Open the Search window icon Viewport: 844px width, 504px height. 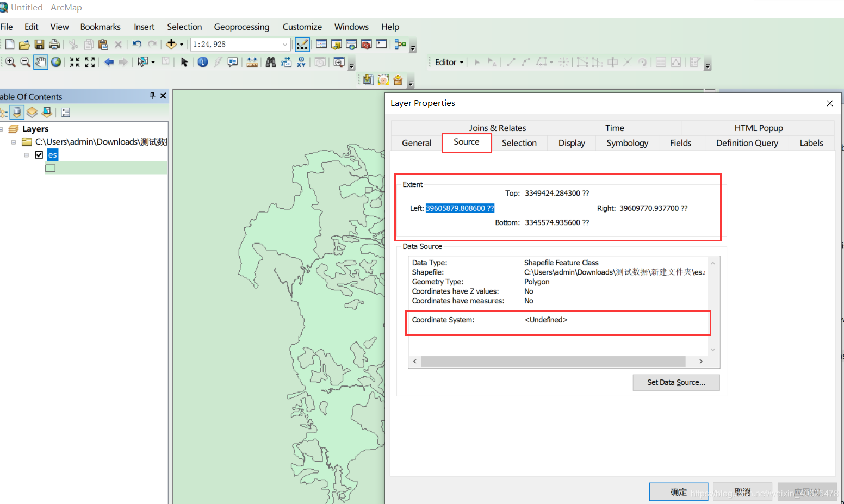[x=351, y=45]
